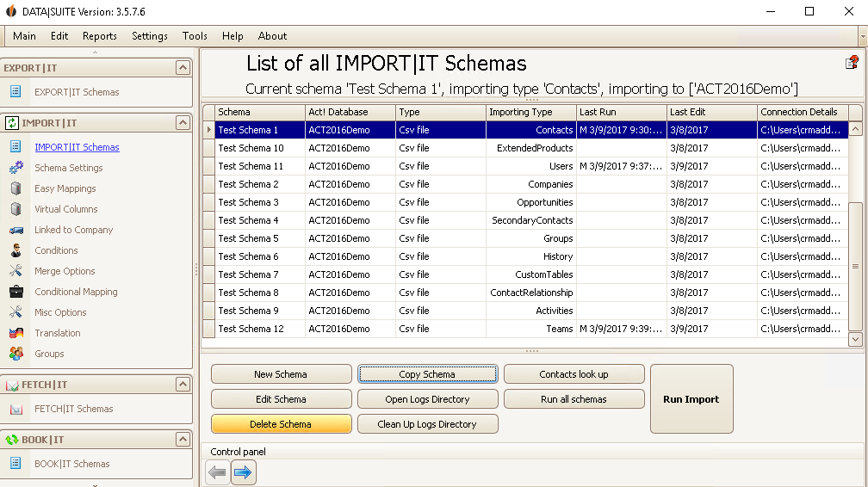Click the forward blue arrow in Control panel
Screen dimensions: 868x487
click(243, 472)
